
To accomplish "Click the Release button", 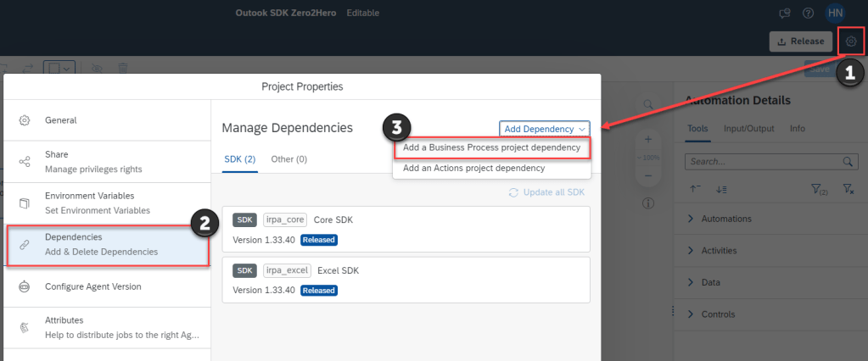I will point(799,41).
